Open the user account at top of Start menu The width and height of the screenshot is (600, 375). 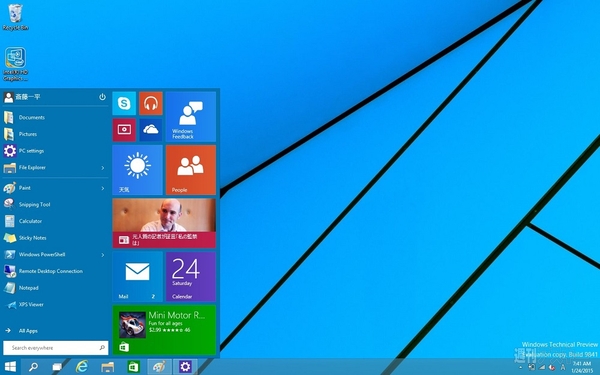22,97
